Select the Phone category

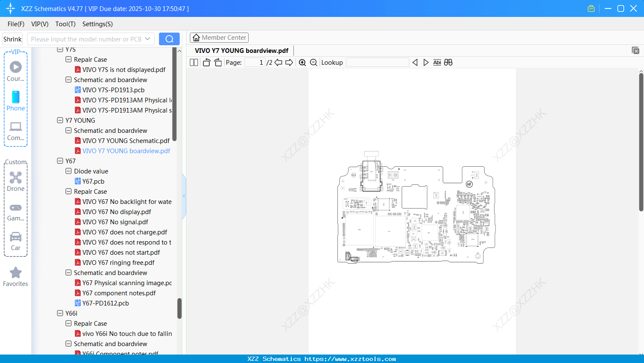[16, 101]
